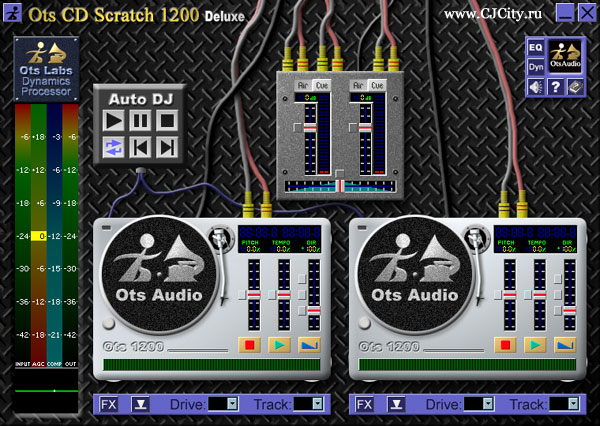Click the left deck tonearm

pos(221,264)
